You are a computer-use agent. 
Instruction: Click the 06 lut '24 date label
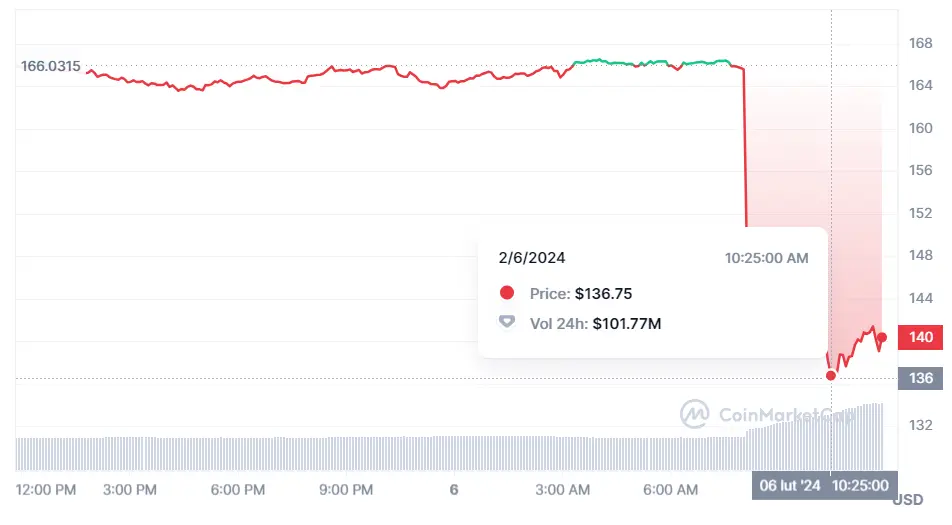pyautogui.click(x=790, y=486)
